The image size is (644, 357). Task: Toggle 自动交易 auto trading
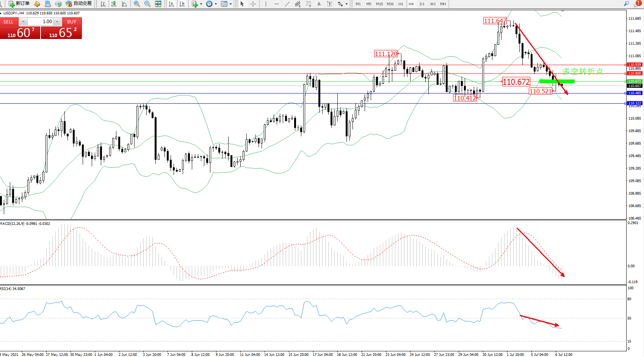pyautogui.click(x=78, y=4)
